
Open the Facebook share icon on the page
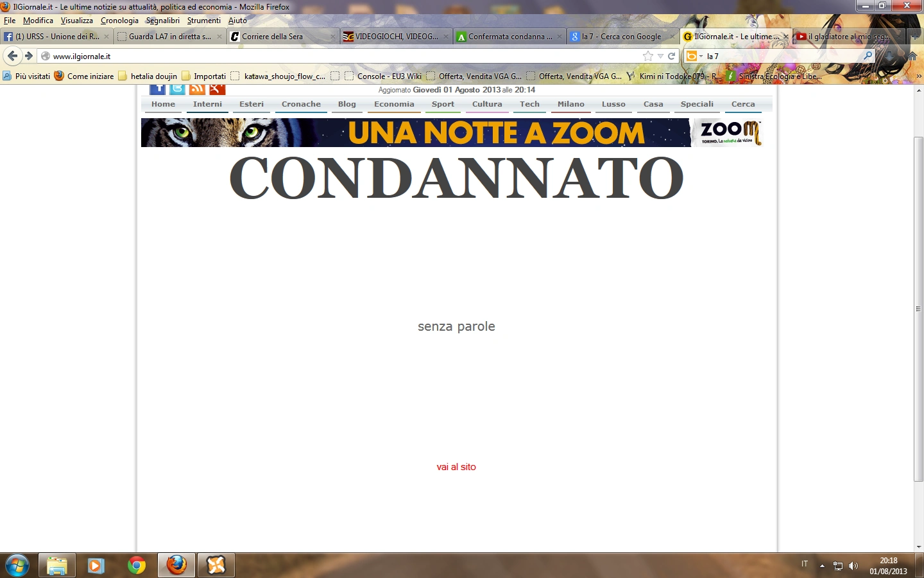(x=157, y=89)
